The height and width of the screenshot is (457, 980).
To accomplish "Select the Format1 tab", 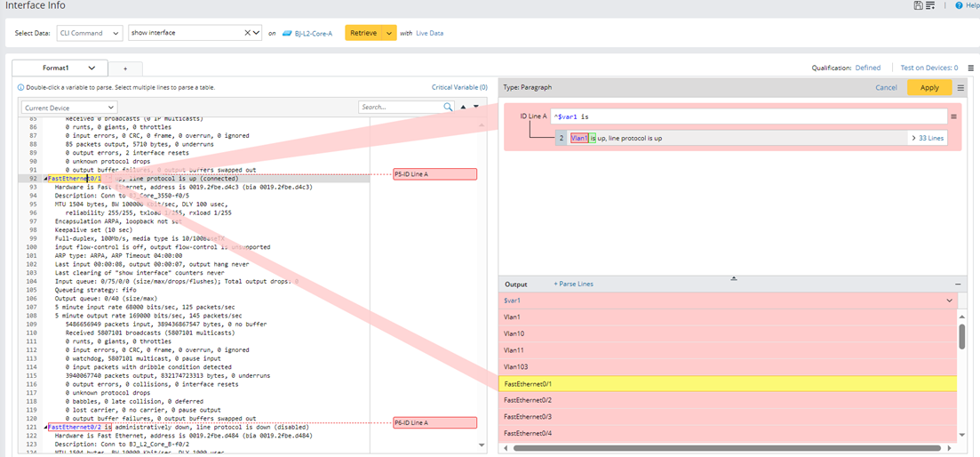I will coord(59,68).
